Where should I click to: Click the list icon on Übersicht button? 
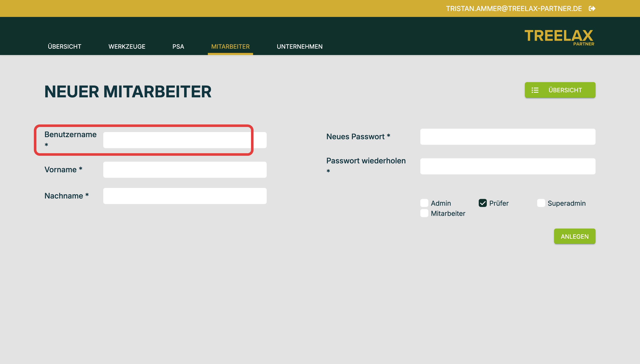click(535, 90)
